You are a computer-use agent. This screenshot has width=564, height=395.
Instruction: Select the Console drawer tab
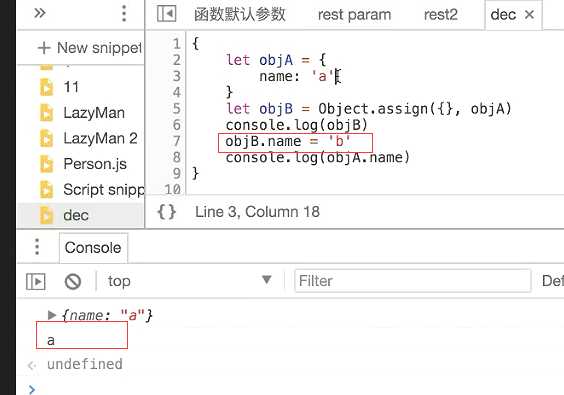pos(93,248)
